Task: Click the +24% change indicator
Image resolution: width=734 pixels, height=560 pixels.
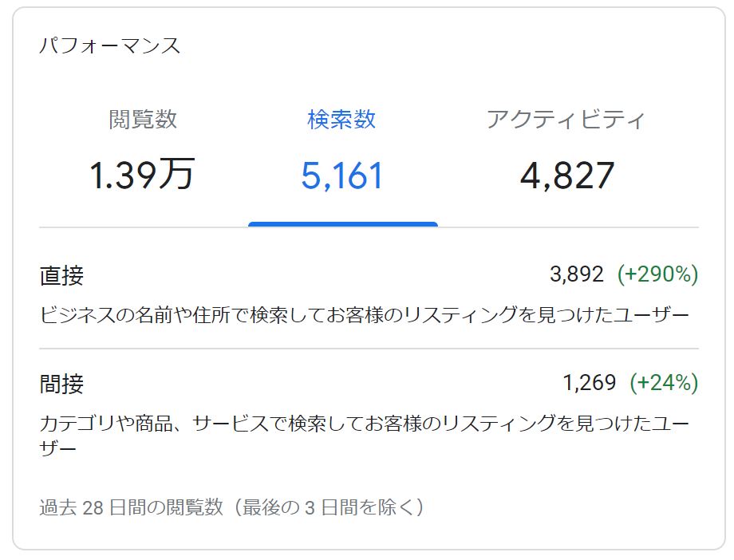Action: pyautogui.click(x=665, y=383)
